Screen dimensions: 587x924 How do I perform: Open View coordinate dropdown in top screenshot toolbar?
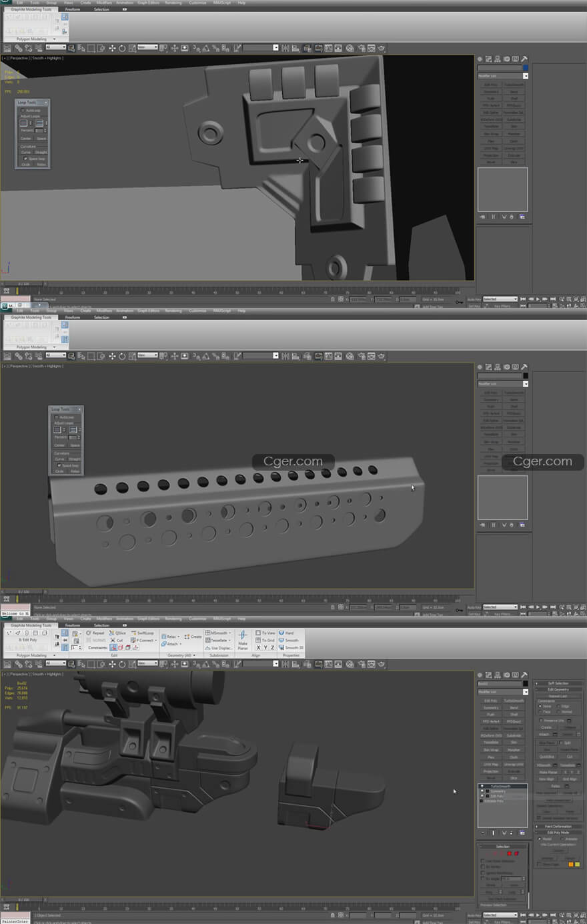coord(147,47)
